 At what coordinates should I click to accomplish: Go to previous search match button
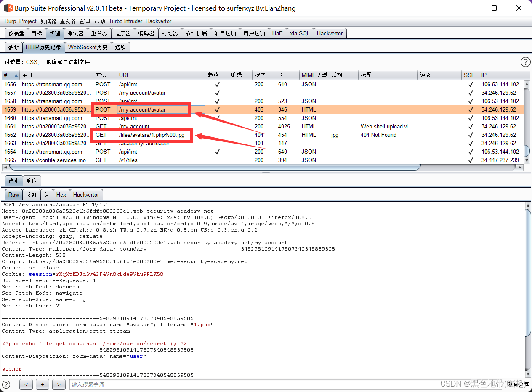[26, 384]
